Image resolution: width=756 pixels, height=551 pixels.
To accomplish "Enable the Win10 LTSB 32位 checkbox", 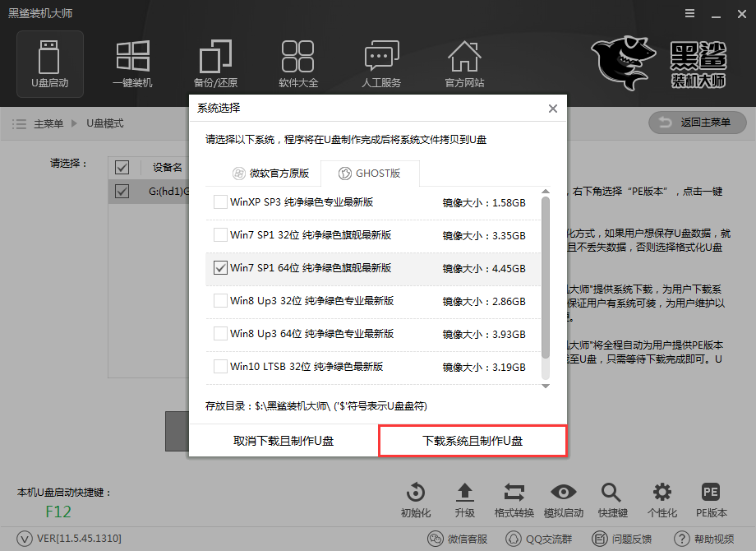I will click(221, 368).
